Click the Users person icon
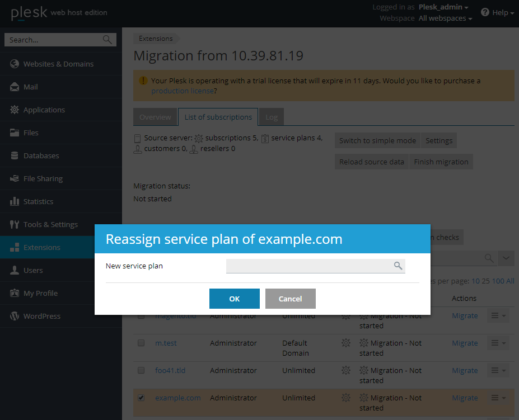 [14, 270]
